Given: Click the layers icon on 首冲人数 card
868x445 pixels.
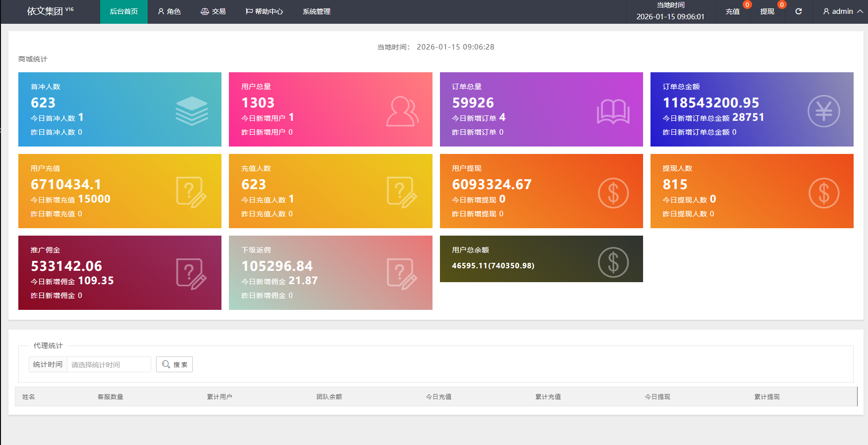Looking at the screenshot, I should point(191,111).
